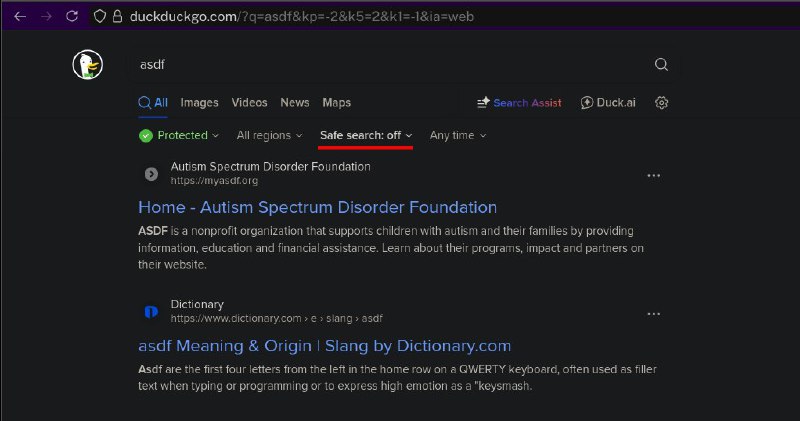Click the green Protected checkmark icon
The height and width of the screenshot is (421, 800).
coord(146,136)
